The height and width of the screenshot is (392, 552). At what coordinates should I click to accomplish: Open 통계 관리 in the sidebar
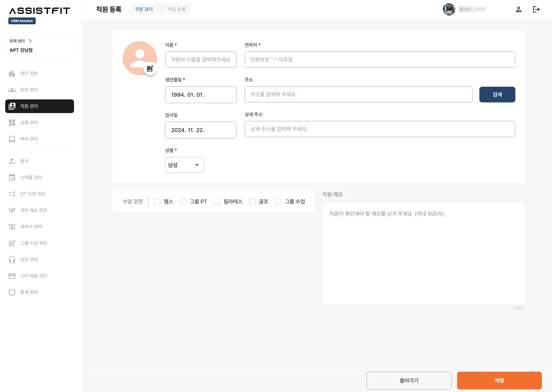pyautogui.click(x=29, y=292)
